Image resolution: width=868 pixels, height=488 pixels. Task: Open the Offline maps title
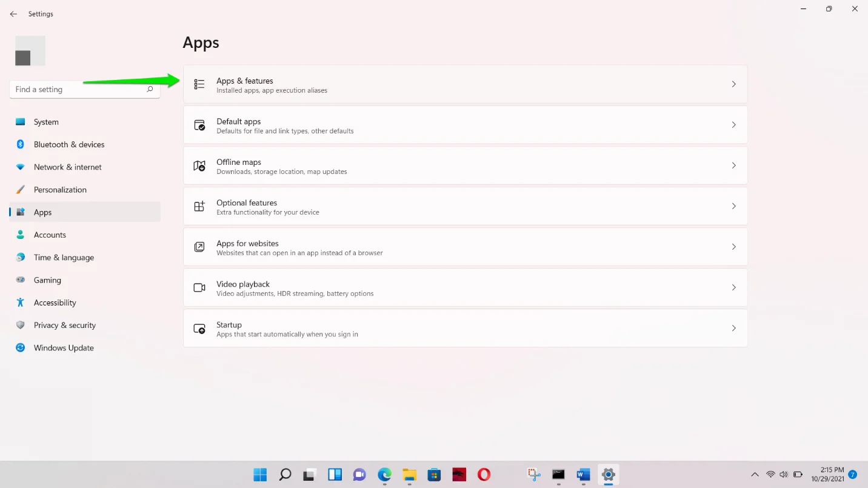pos(239,162)
